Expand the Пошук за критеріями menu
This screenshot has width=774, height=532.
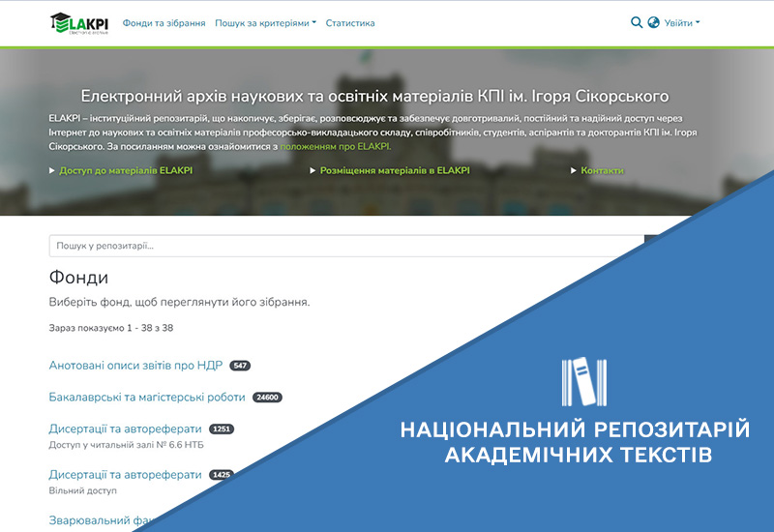pos(265,23)
